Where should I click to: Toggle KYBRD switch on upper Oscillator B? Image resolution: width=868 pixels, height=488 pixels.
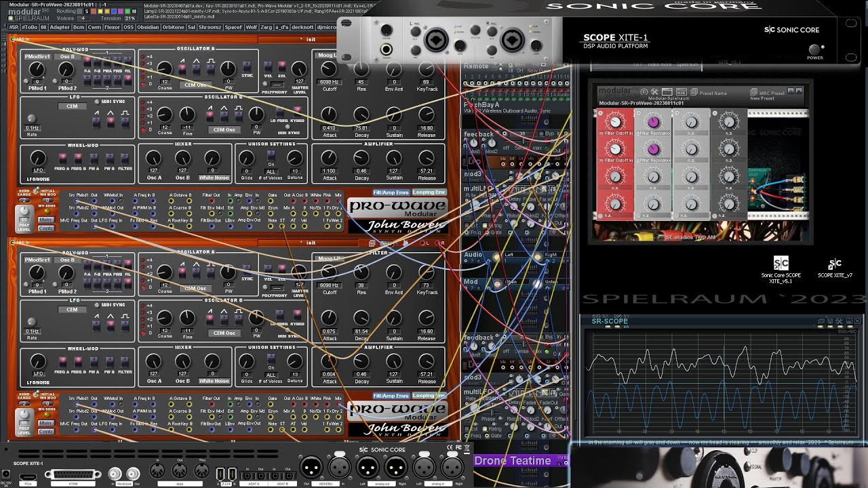(x=296, y=113)
